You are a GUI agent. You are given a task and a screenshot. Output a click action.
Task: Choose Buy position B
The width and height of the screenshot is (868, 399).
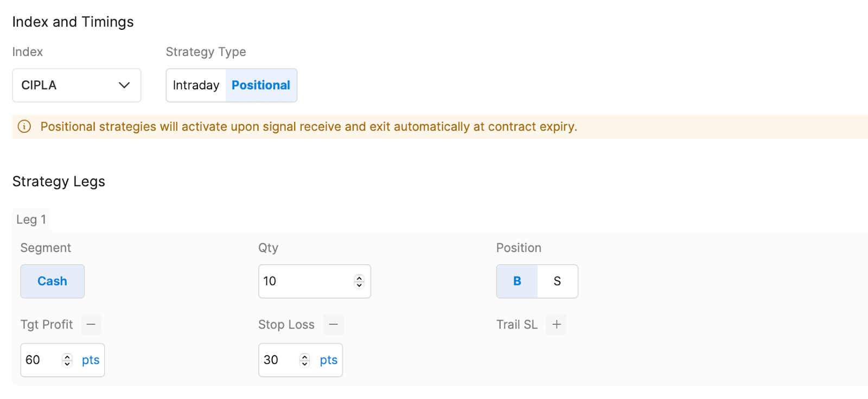tap(517, 281)
